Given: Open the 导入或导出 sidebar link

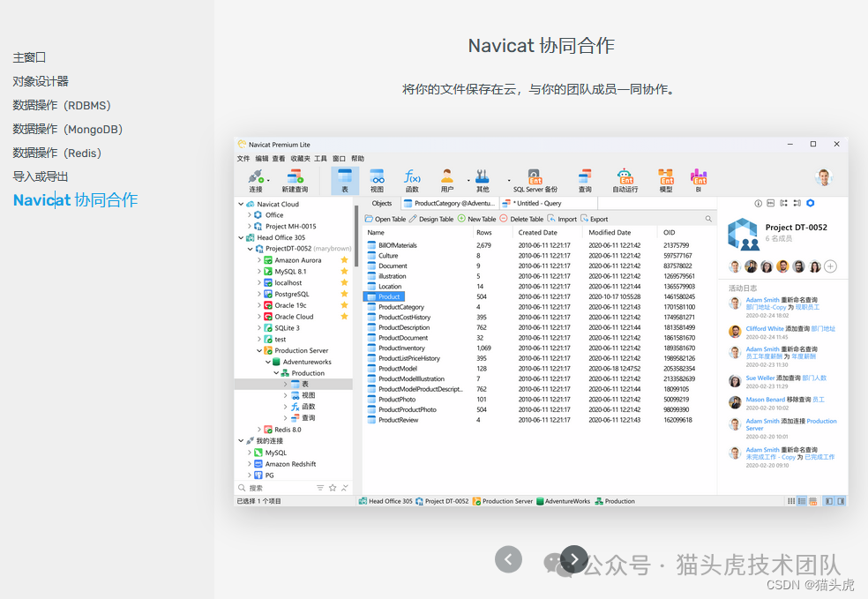Looking at the screenshot, I should [x=41, y=176].
